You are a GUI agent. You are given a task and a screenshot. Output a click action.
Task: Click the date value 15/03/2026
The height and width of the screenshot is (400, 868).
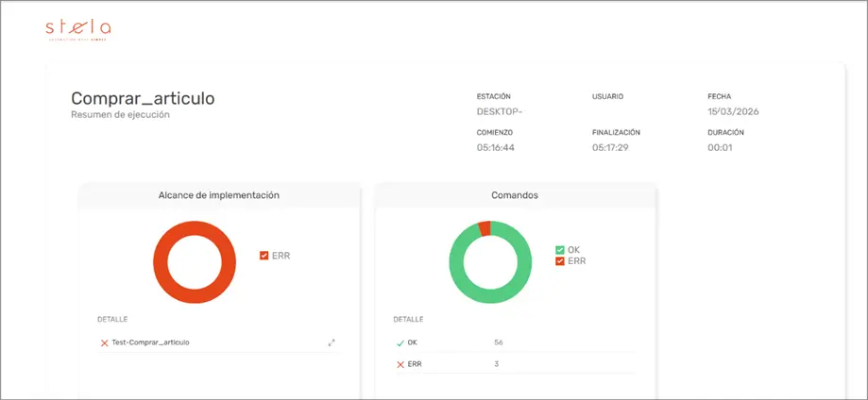(x=733, y=111)
